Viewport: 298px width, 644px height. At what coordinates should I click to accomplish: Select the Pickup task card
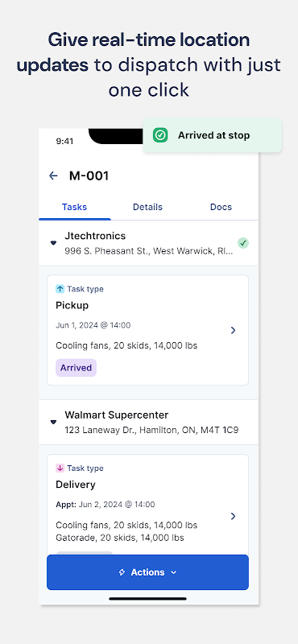point(147,330)
